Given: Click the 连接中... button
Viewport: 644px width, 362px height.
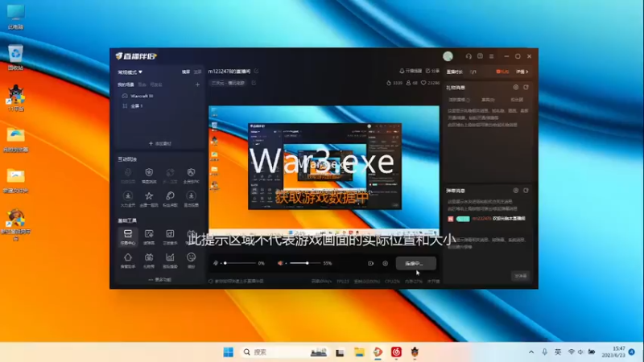Looking at the screenshot, I should click(415, 264).
